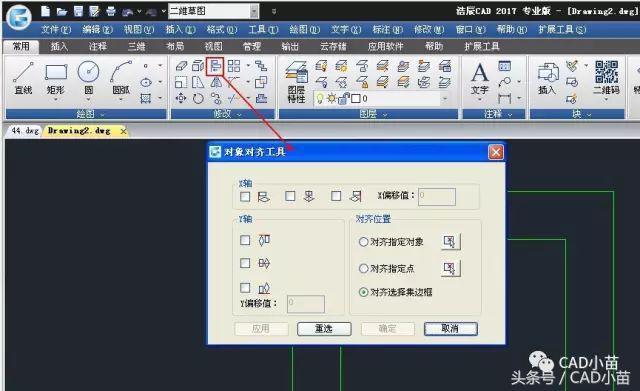Viewport: 640px width, 391px height.
Task: Switch to the 应用软件 ribbon tab
Action: 385,46
